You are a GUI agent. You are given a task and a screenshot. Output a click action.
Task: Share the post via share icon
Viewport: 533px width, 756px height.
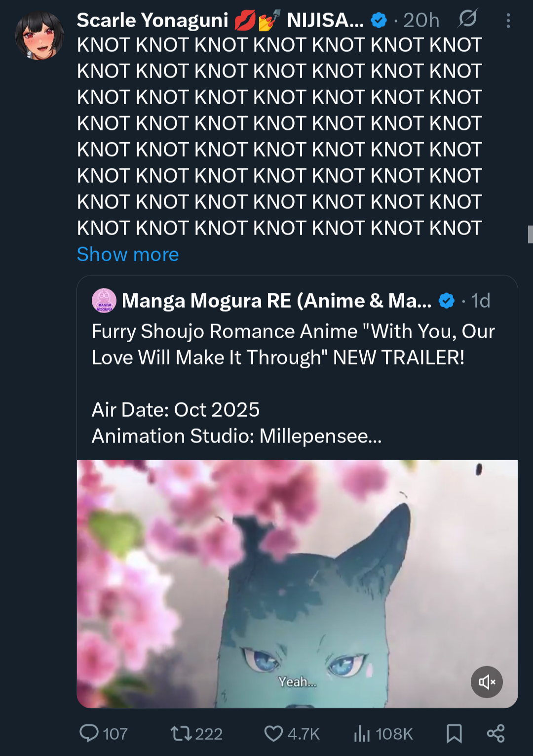(495, 733)
